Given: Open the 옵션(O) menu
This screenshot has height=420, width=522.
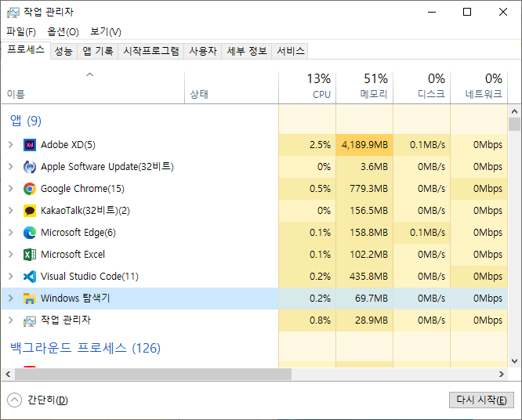Looking at the screenshot, I should [x=63, y=31].
